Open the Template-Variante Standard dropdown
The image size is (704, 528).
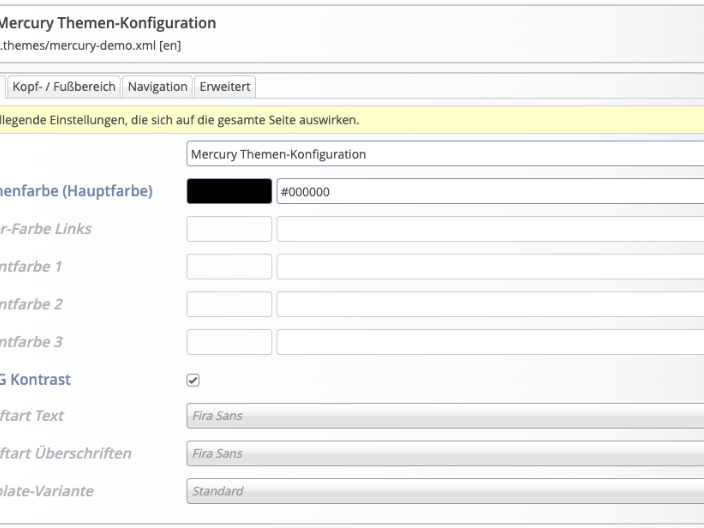(445, 491)
